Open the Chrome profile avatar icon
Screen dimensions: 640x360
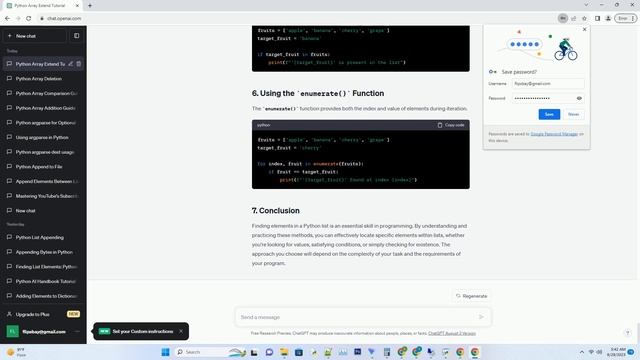(x=608, y=18)
